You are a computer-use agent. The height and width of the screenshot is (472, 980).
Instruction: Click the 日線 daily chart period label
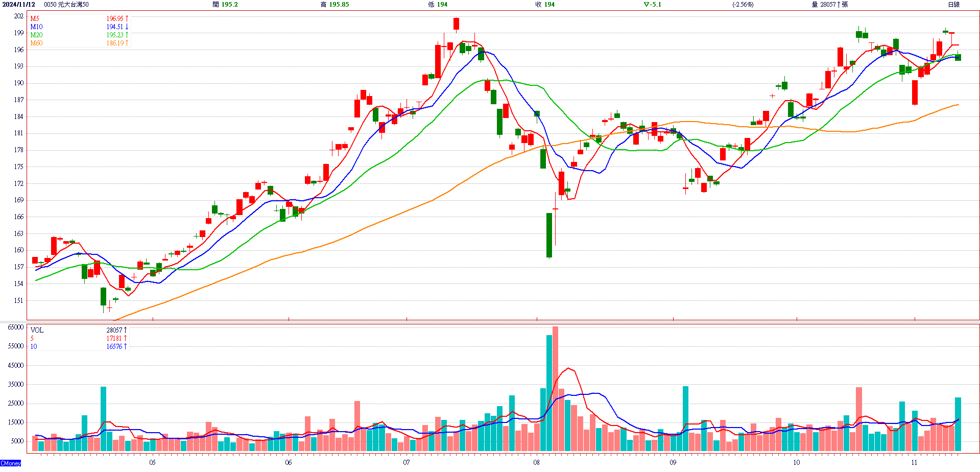[953, 5]
